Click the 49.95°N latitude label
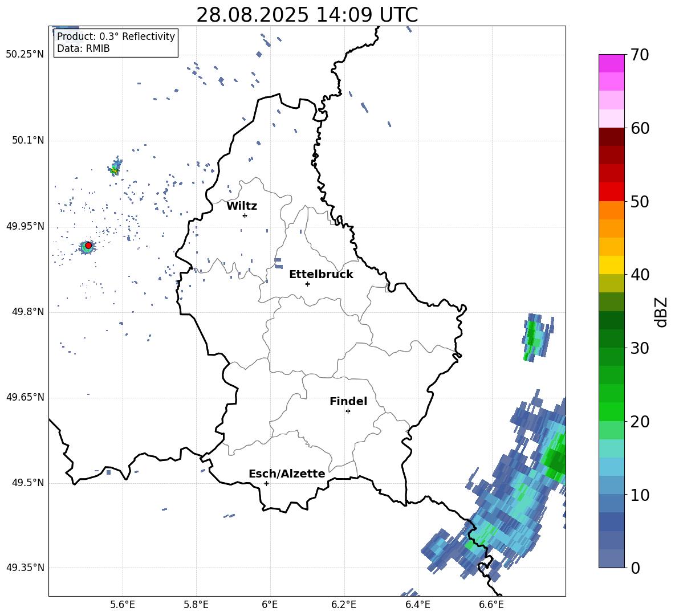Screen dimensions: 675x616 pos(25,226)
